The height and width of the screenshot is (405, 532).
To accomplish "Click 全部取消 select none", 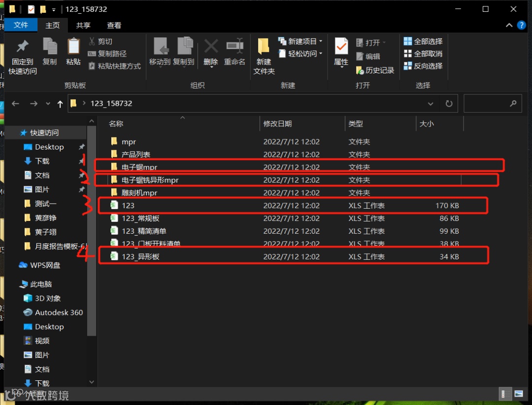I will pos(423,54).
